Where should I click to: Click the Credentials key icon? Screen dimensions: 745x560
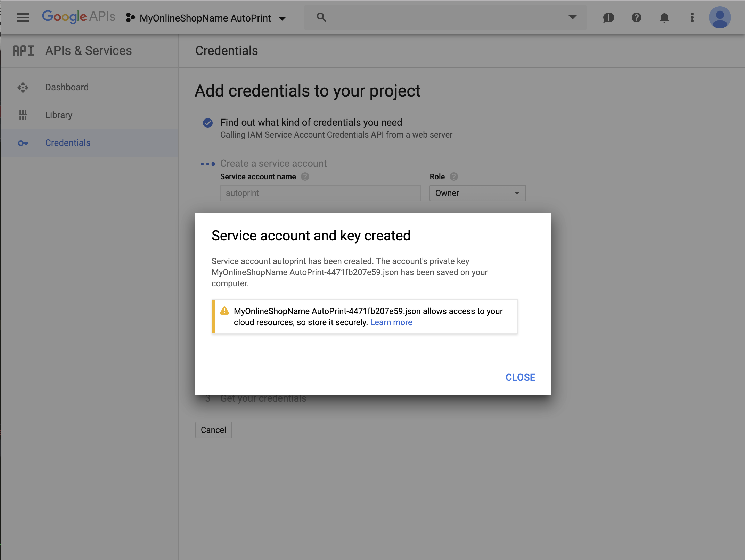click(23, 143)
